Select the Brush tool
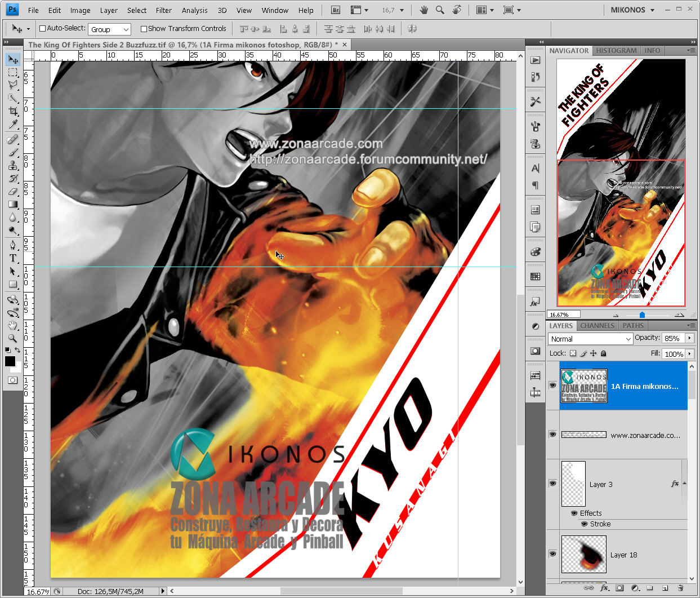 [x=13, y=152]
